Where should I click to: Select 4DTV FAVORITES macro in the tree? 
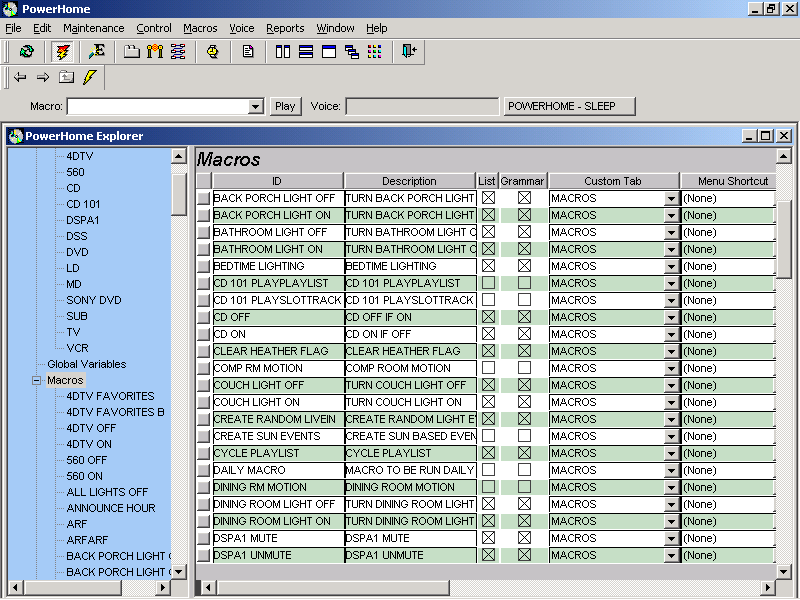click(110, 396)
